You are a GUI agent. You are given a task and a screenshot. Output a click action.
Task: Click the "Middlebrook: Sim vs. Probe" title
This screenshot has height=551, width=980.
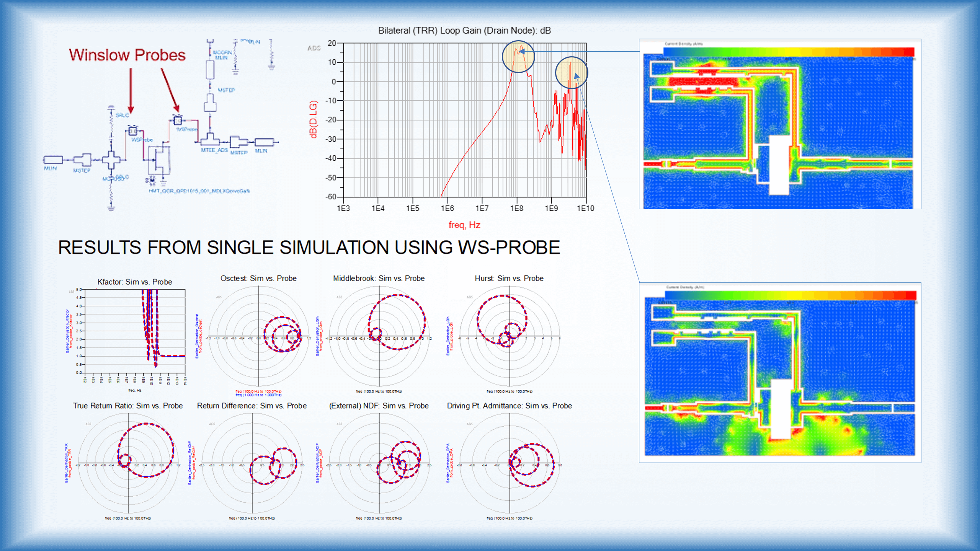(x=379, y=278)
